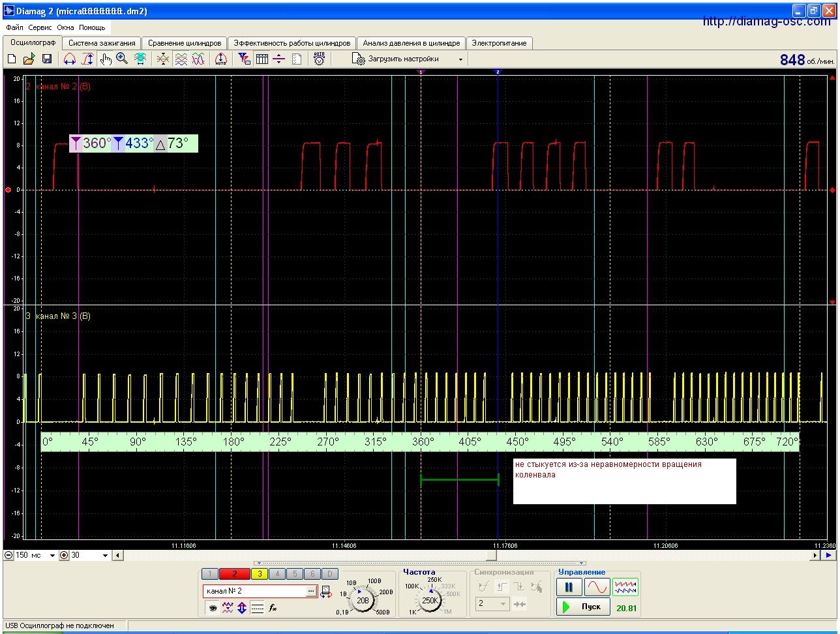Image resolution: width=840 pixels, height=634 pixels.
Task: Toggle channel 1 button
Action: (x=210, y=574)
